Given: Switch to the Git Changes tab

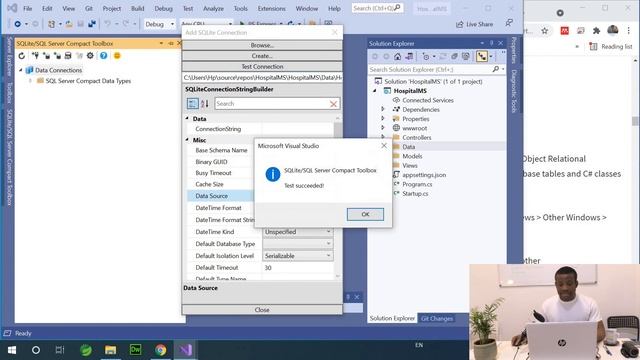Looking at the screenshot, I should click(437, 318).
